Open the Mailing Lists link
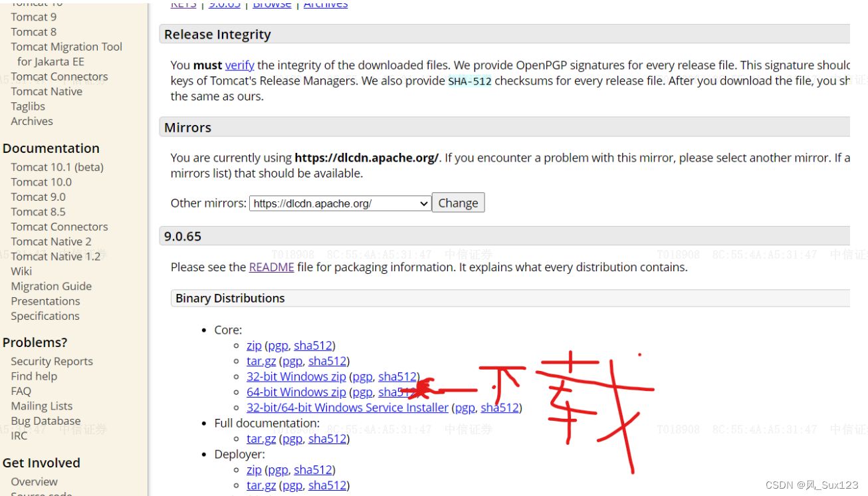This screenshot has width=868, height=496. (42, 406)
